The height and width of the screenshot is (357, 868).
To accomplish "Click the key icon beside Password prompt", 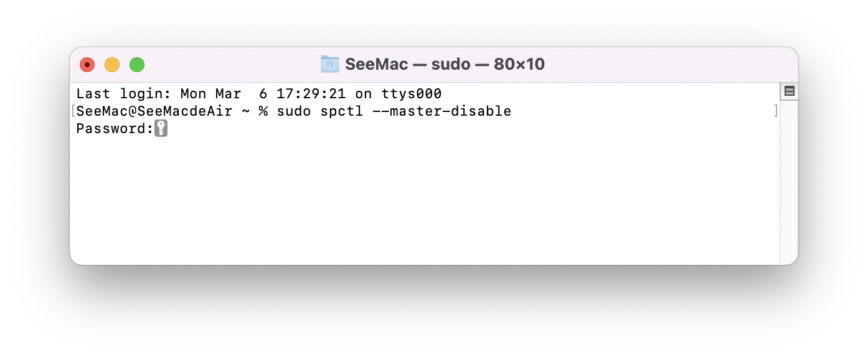I will coord(161,129).
